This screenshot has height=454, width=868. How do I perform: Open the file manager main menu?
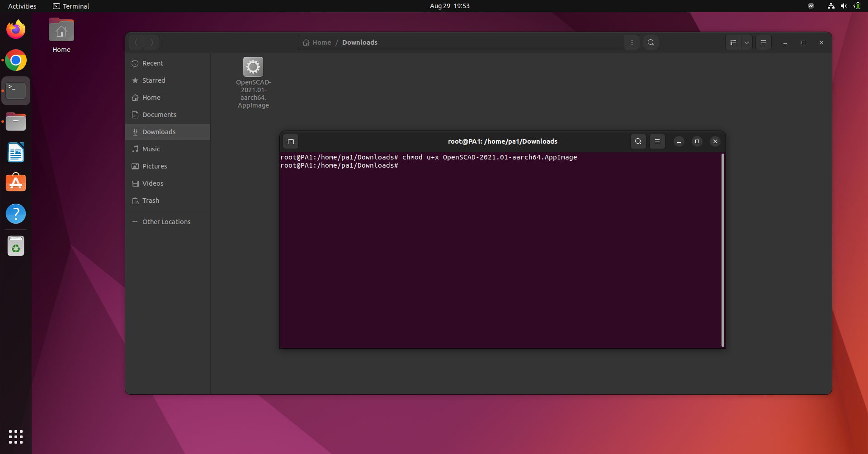point(764,42)
